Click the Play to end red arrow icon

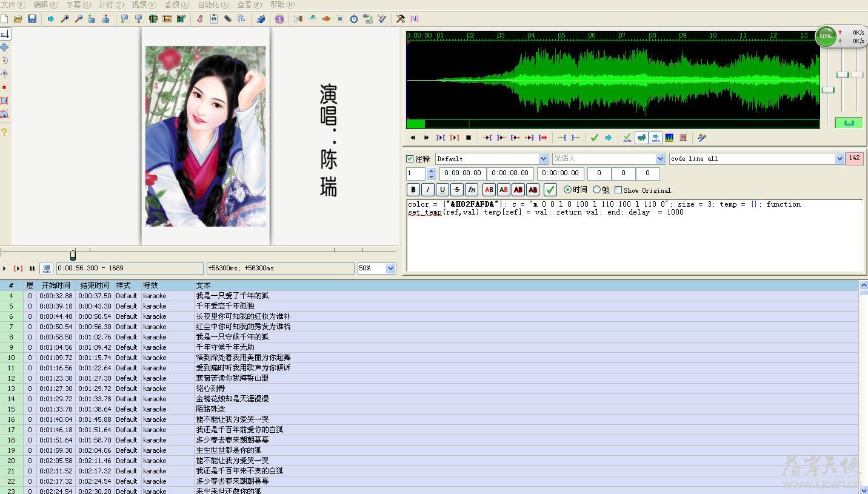[543, 138]
